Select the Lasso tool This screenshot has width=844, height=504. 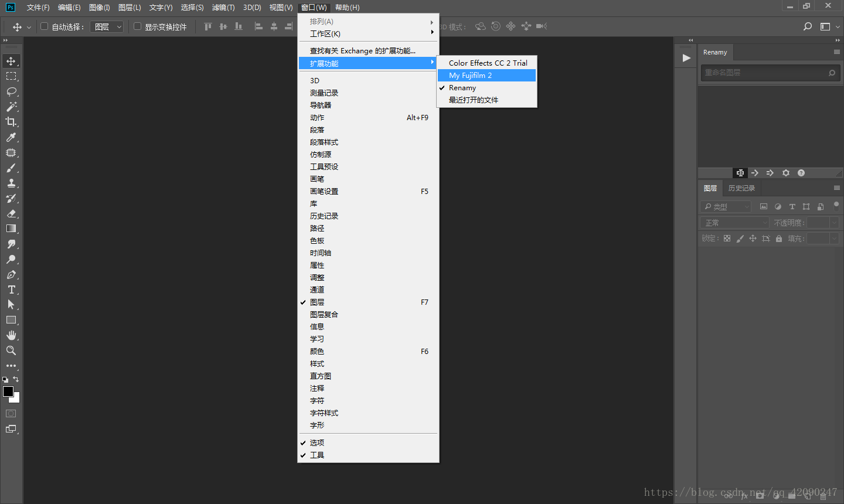point(11,91)
